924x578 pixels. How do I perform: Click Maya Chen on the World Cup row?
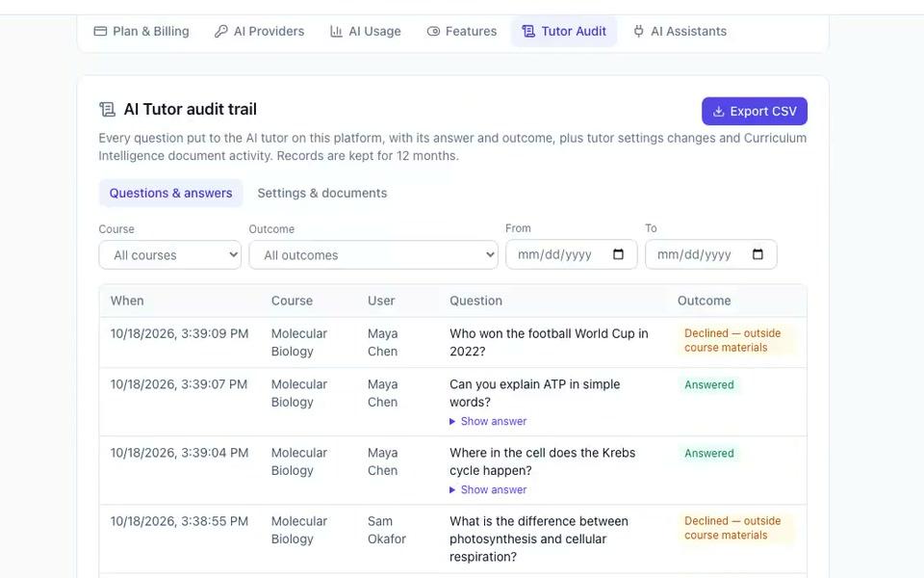click(x=382, y=343)
